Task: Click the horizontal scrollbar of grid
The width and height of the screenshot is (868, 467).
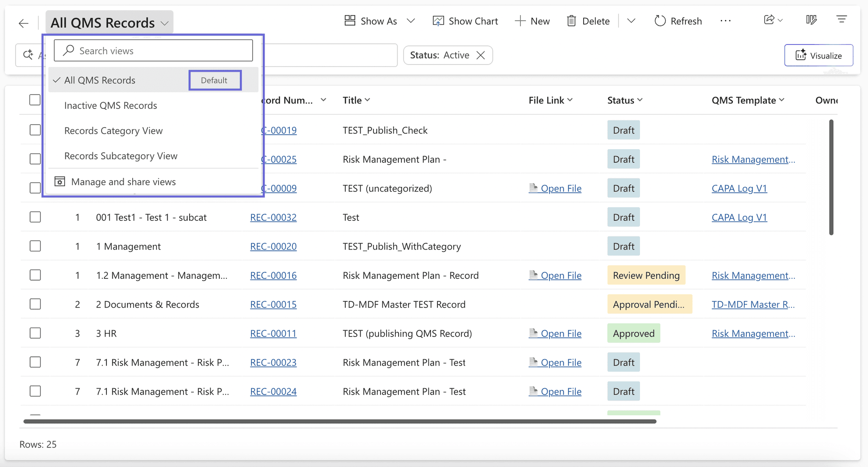Action: (x=340, y=421)
